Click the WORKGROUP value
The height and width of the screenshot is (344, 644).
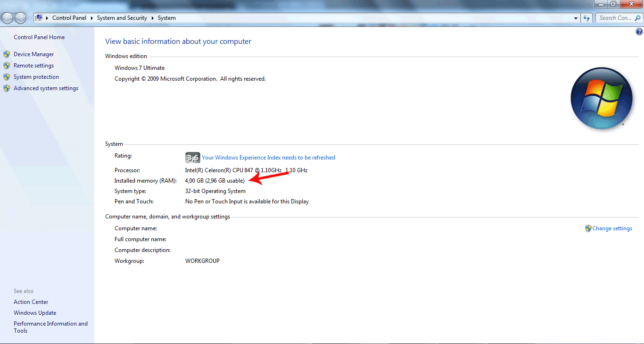[x=202, y=261]
